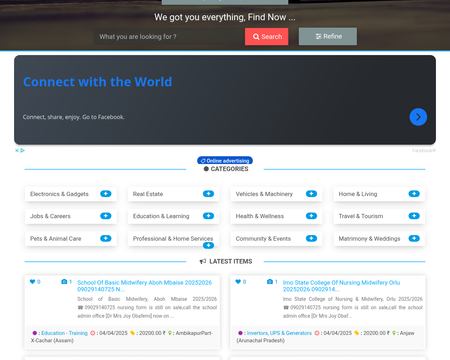This screenshot has height=360, width=450.
Task: Open Real Estate category link
Action: pos(148,194)
